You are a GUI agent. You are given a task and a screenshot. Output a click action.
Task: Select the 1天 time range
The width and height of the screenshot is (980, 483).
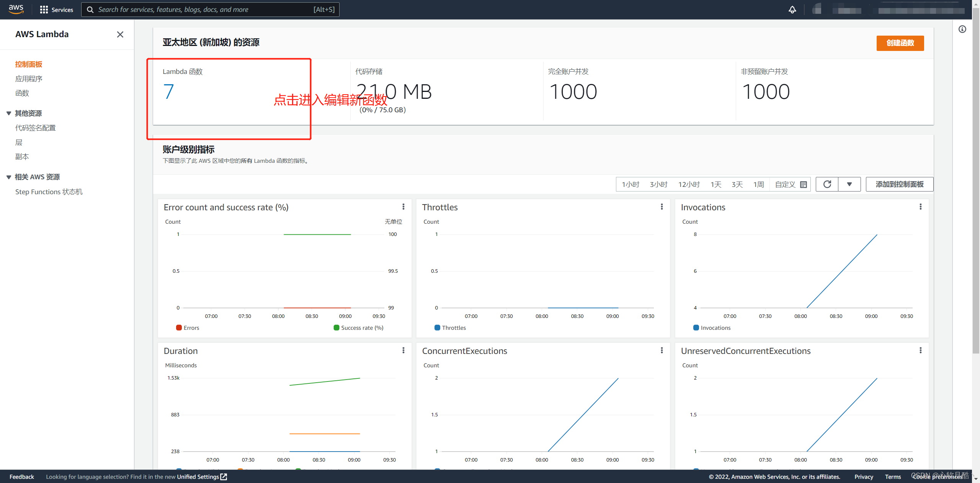pyautogui.click(x=715, y=184)
